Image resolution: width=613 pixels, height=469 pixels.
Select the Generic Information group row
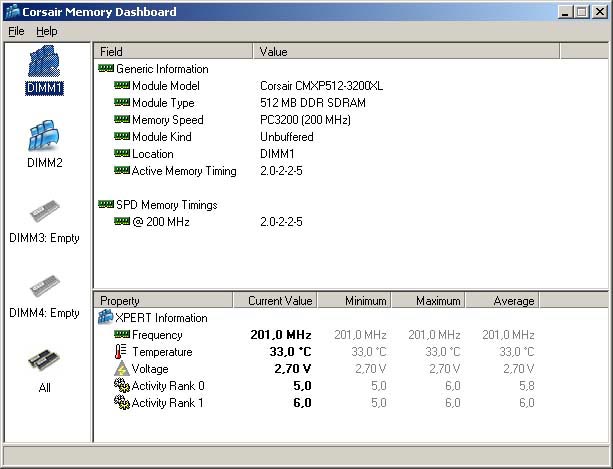tap(162, 69)
